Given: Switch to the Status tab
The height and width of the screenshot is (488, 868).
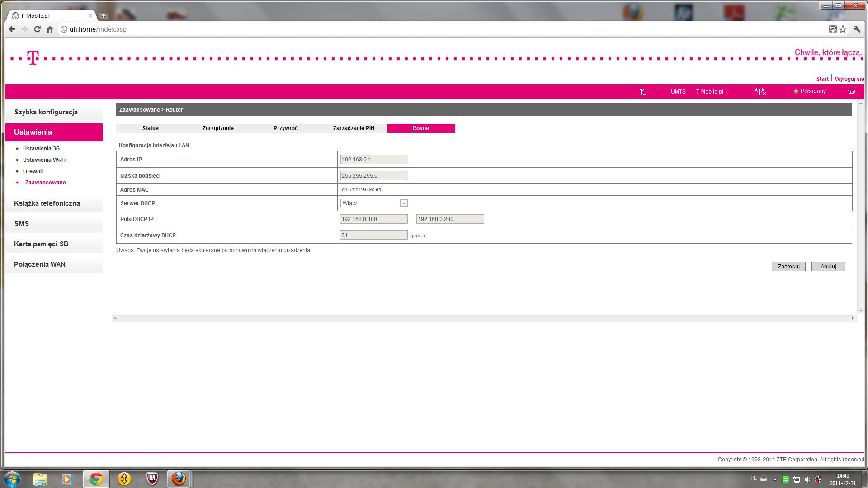Looking at the screenshot, I should click(x=150, y=128).
